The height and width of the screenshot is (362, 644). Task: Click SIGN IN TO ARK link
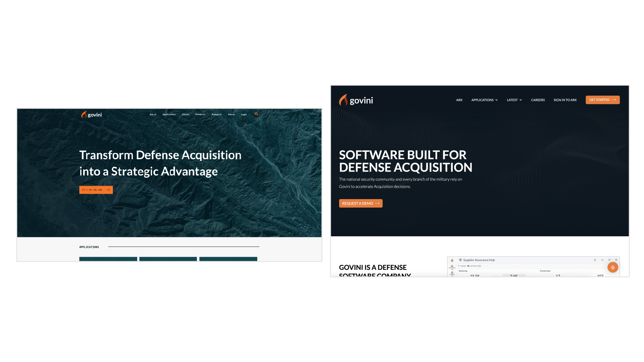click(x=565, y=100)
